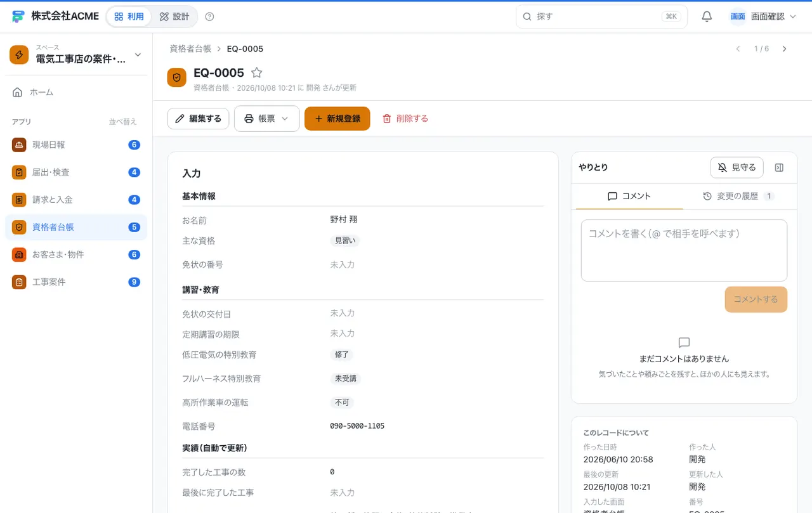This screenshot has height=513, width=812.
Task: Click the EQ-0005 record shield icon
Action: click(x=176, y=77)
